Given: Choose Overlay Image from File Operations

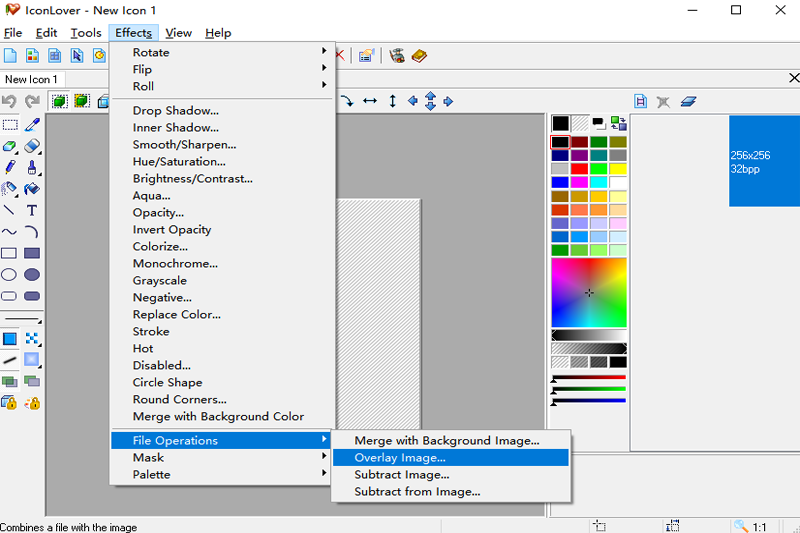Looking at the screenshot, I should coord(400,457).
